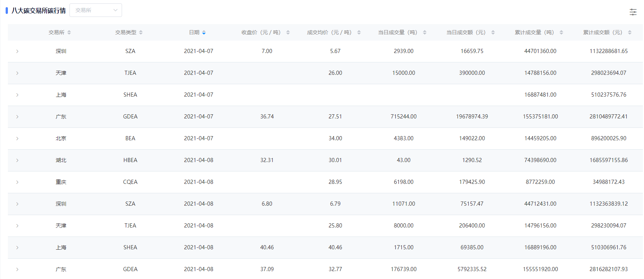Expand the 重庆 2021-04-08 row

tap(17, 182)
